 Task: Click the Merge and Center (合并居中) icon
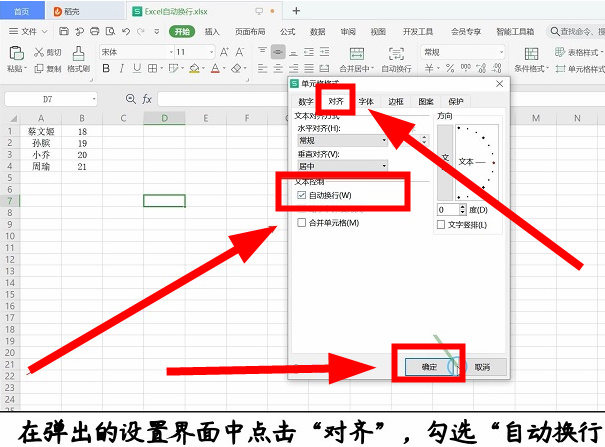tap(357, 54)
